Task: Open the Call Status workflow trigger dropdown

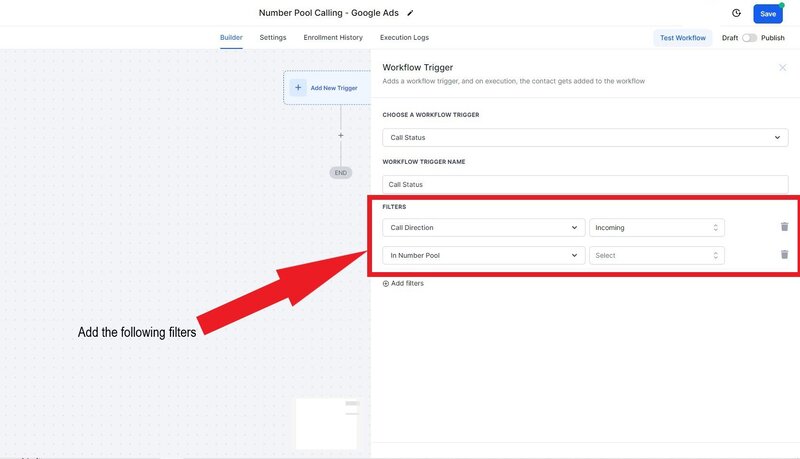Action: [585, 138]
